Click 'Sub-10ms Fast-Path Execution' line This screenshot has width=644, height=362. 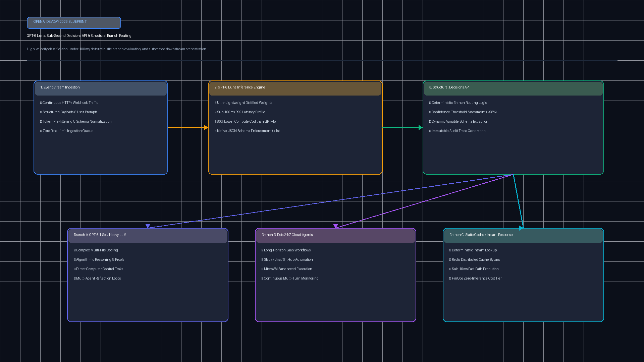pyautogui.click(x=474, y=269)
